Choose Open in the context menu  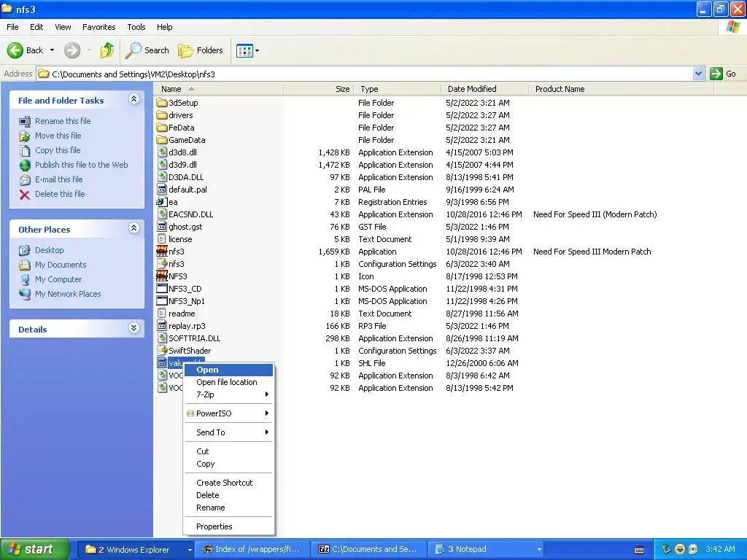(x=228, y=370)
